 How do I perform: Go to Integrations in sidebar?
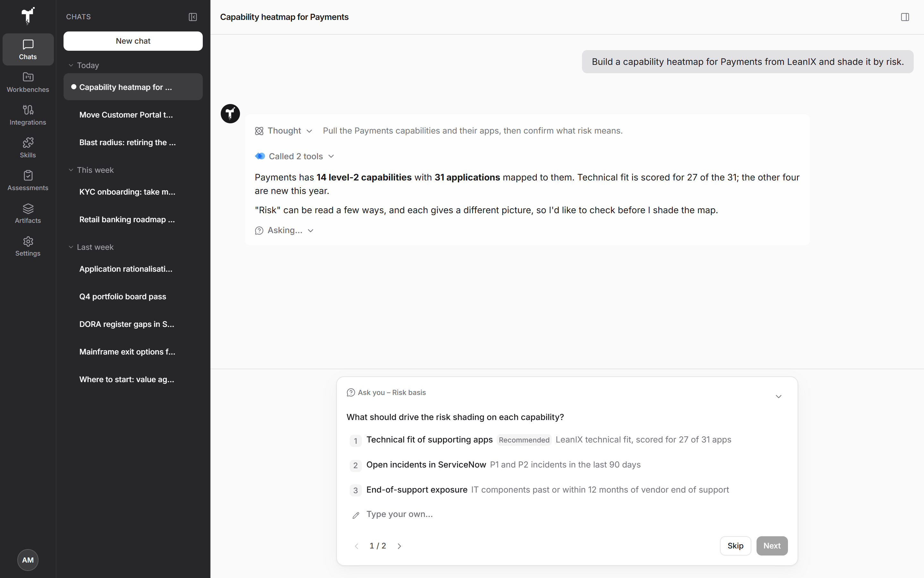click(28, 115)
